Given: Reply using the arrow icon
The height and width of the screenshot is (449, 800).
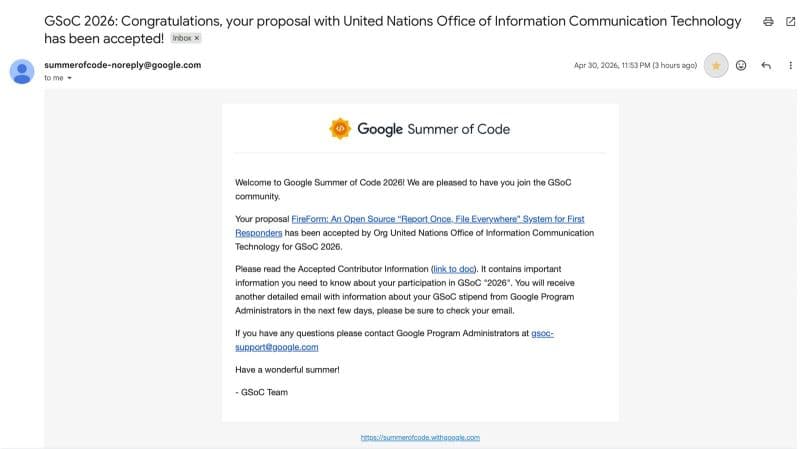Looking at the screenshot, I should click(766, 65).
